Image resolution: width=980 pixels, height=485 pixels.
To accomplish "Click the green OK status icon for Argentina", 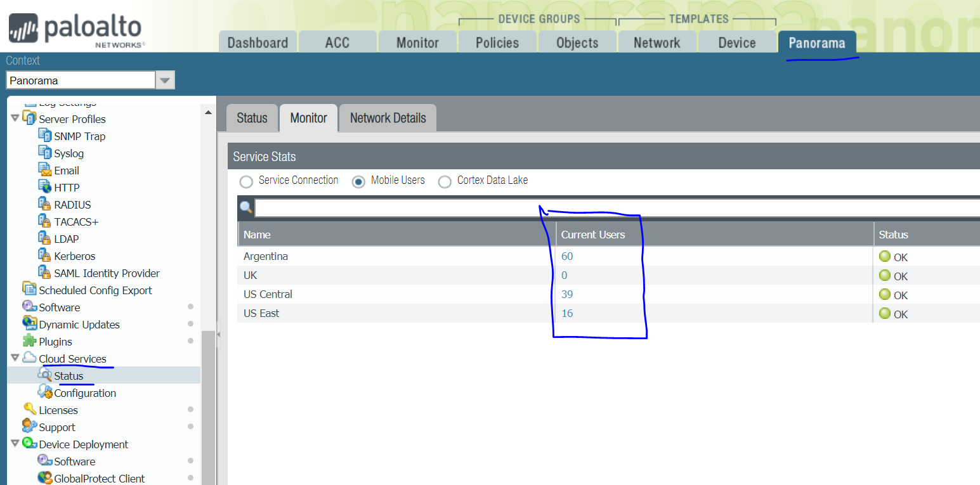I will click(885, 257).
